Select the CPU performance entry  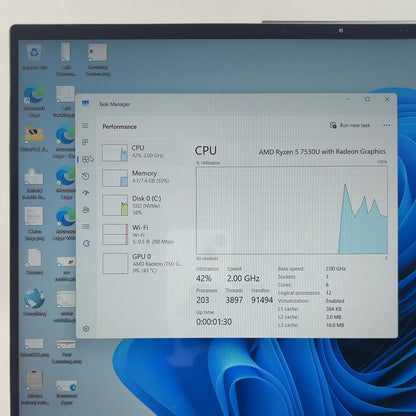(x=142, y=152)
